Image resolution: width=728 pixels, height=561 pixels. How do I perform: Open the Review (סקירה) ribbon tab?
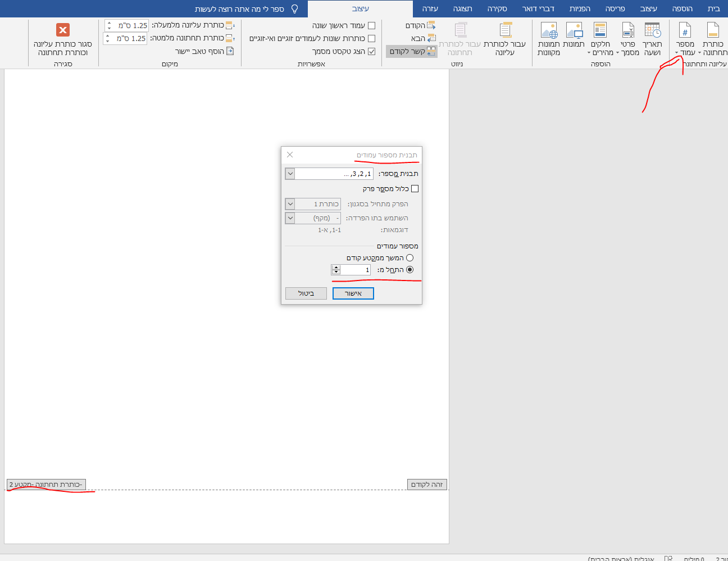pos(497,8)
